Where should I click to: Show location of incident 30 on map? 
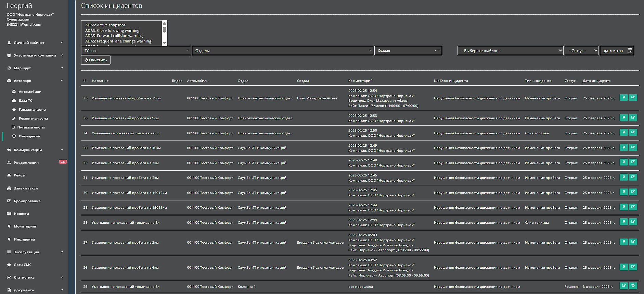point(623,192)
